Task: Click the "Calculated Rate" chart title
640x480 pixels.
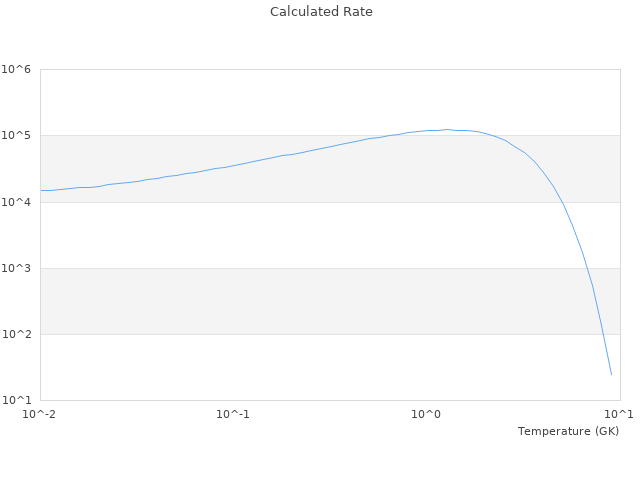Action: click(320, 12)
